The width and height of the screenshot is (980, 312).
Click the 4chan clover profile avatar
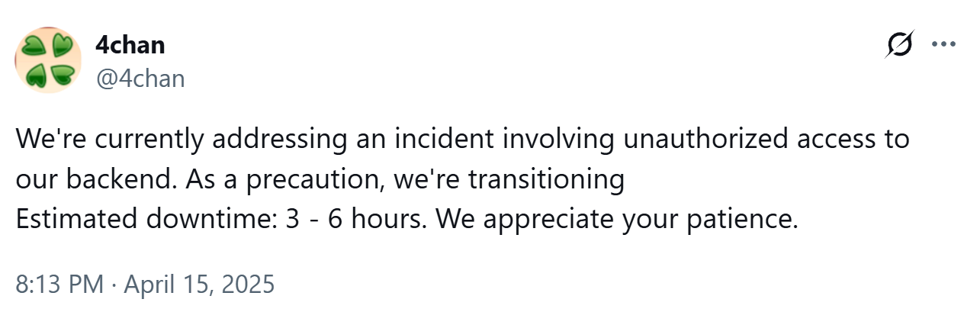48,60
